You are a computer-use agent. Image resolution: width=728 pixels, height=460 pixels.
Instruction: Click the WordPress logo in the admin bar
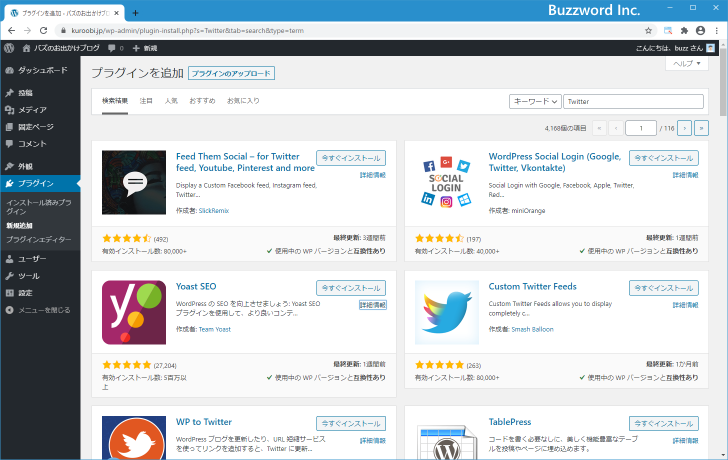click(x=9, y=48)
